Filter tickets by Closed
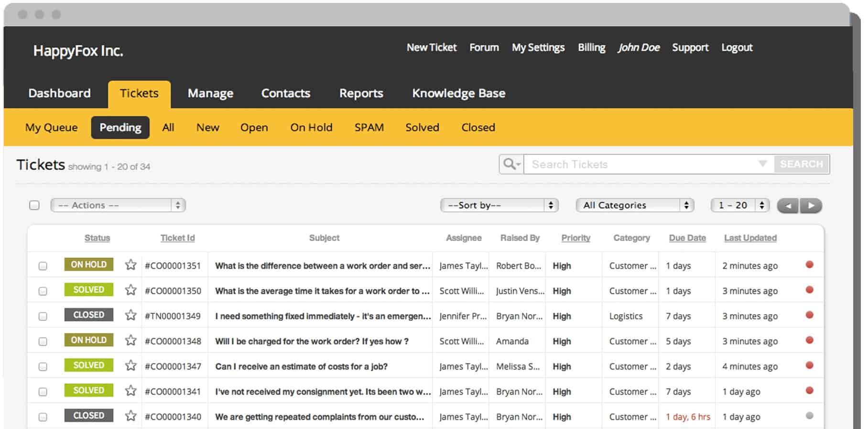This screenshot has height=429, width=868. coord(478,128)
